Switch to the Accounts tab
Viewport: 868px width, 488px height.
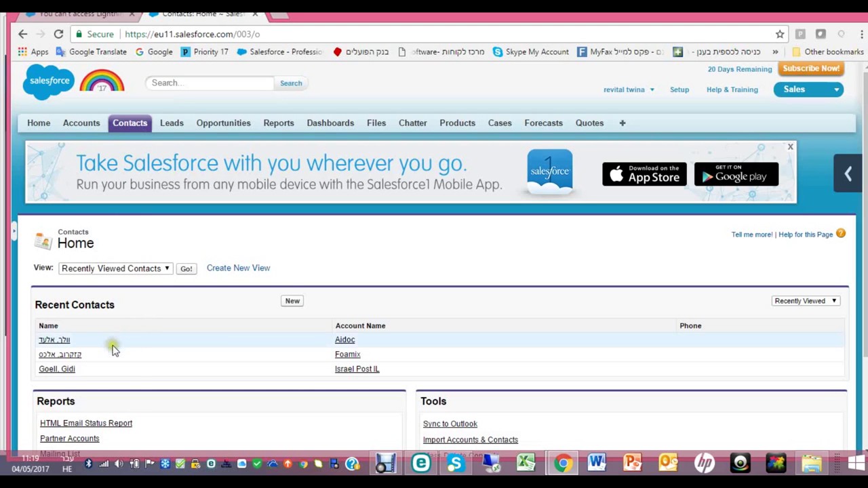[81, 123]
